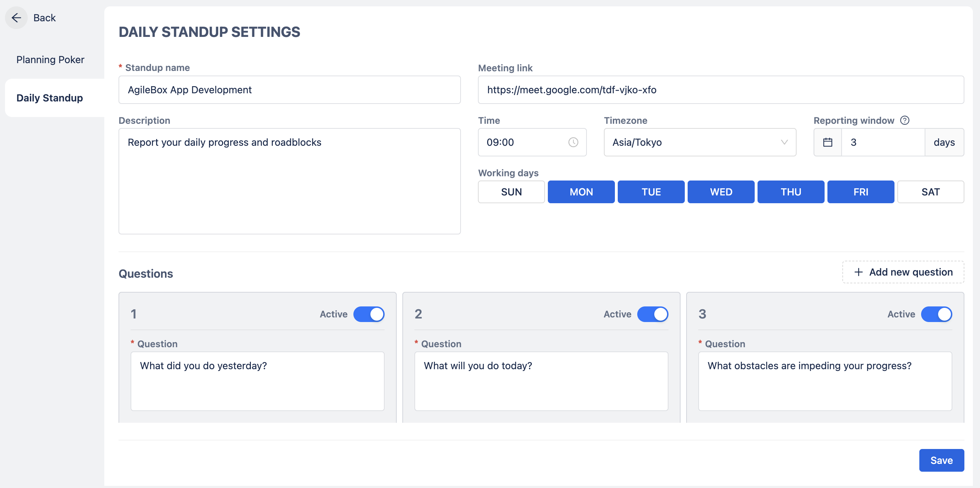980x488 pixels.
Task: Focus the Meeting link text field
Action: pyautogui.click(x=721, y=90)
